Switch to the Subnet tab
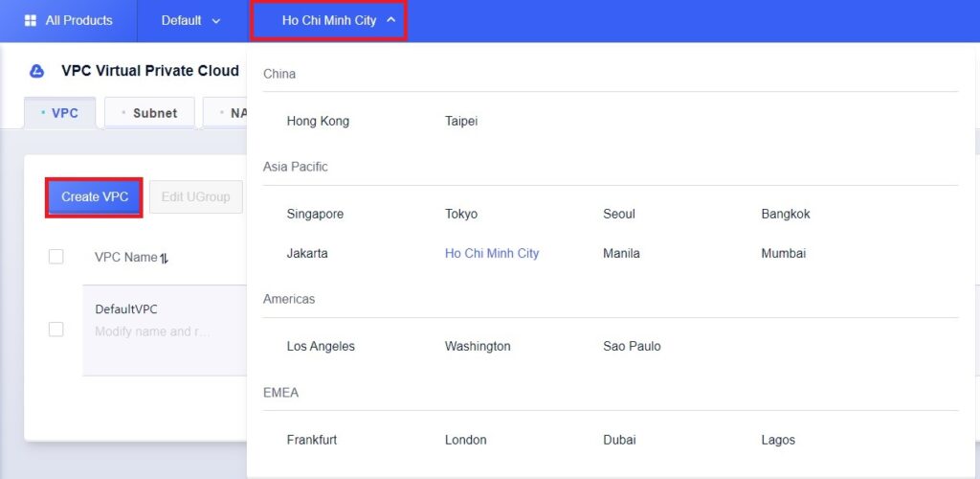The image size is (980, 479). (x=149, y=113)
